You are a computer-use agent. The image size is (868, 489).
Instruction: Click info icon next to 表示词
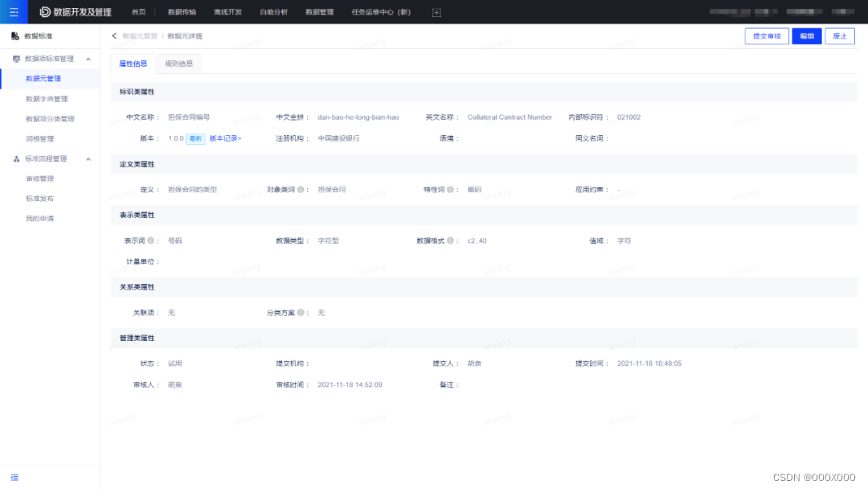[150, 240]
